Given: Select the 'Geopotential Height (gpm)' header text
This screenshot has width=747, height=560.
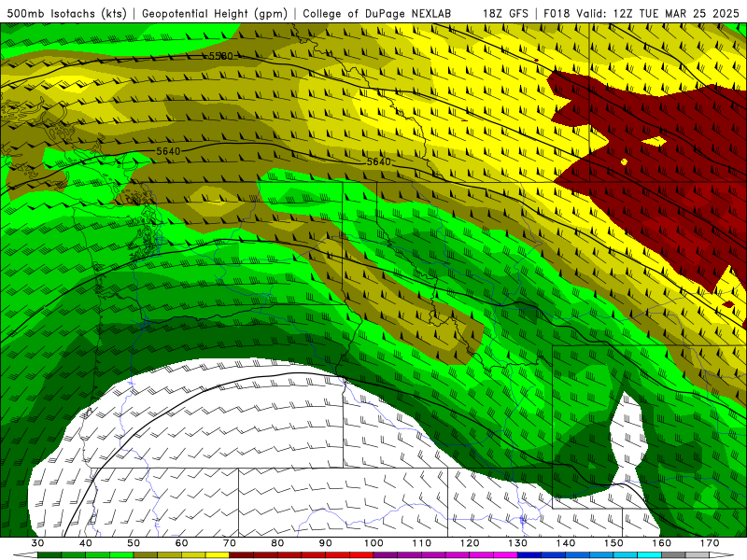Looking at the screenshot, I should [215, 13].
